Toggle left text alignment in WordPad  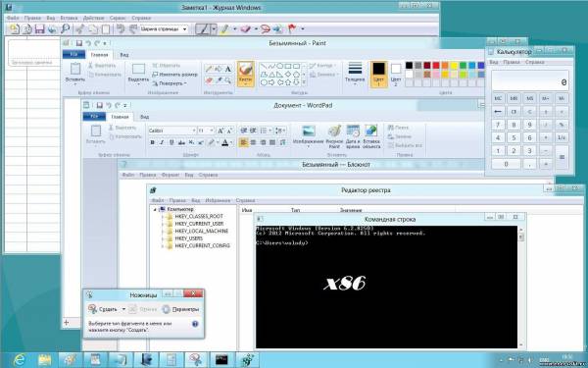243,142
